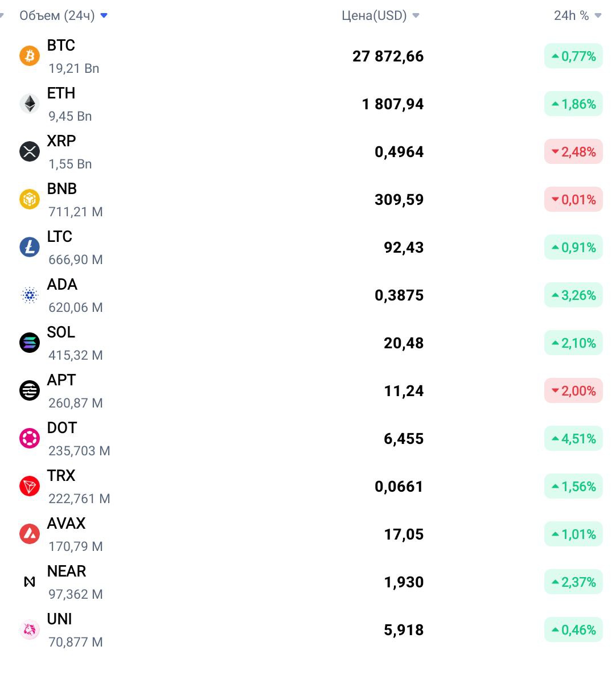Click the ETH price 1 807,94
The height and width of the screenshot is (675, 616).
(393, 104)
